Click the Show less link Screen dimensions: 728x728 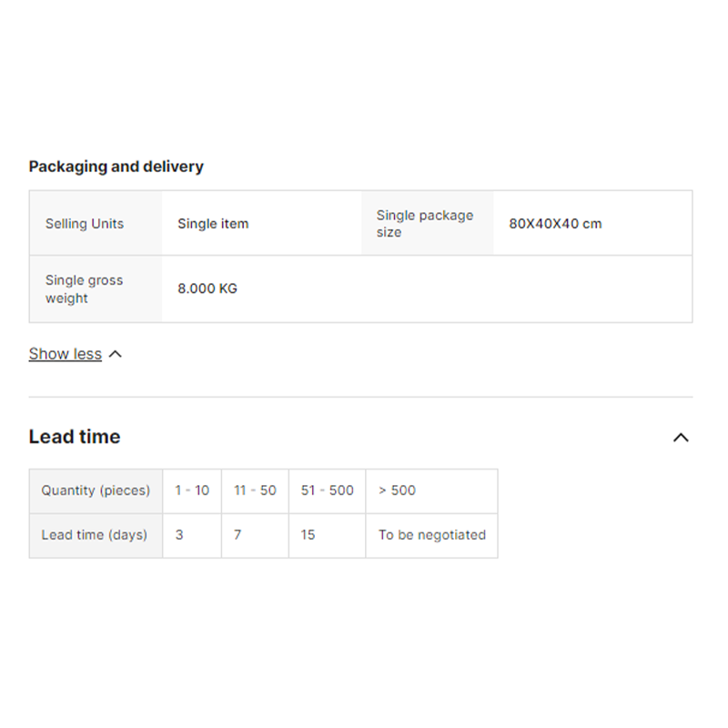point(65,354)
